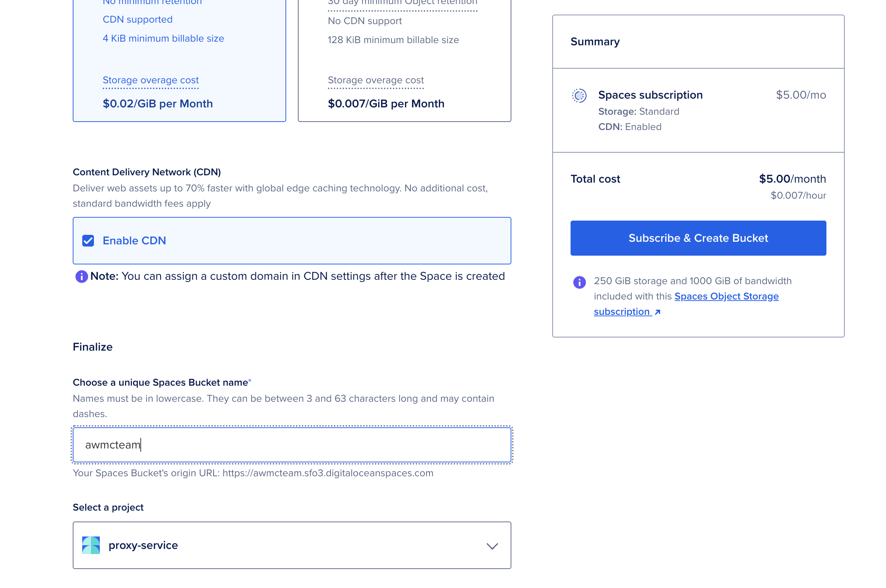The image size is (886, 588).
Task: Select the Cold storage card at $0.007/GiB
Action: [x=404, y=60]
